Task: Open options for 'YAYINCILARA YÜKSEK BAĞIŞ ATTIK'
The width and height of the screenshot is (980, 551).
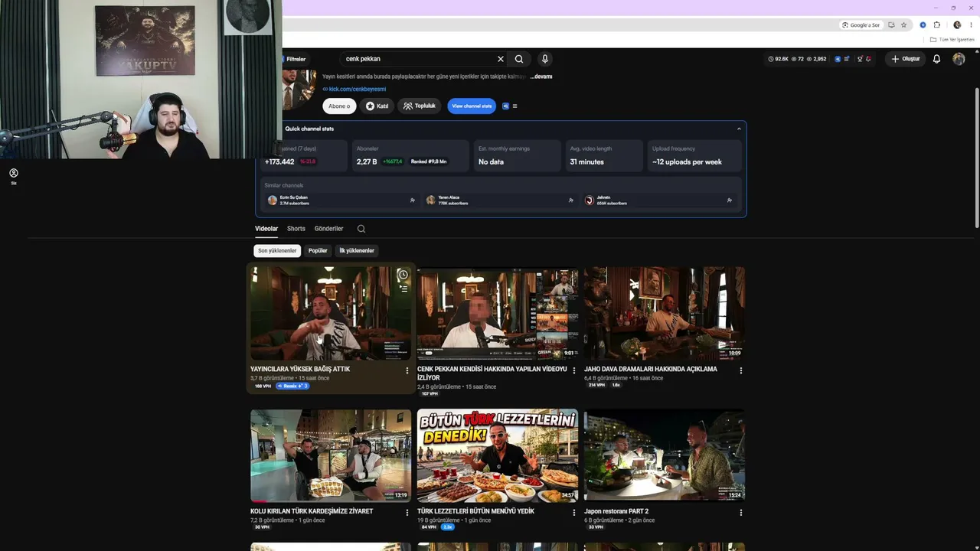Action: coord(407,370)
